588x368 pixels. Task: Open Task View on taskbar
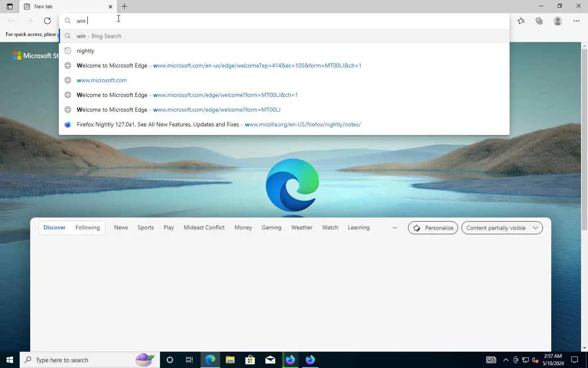coord(189,360)
